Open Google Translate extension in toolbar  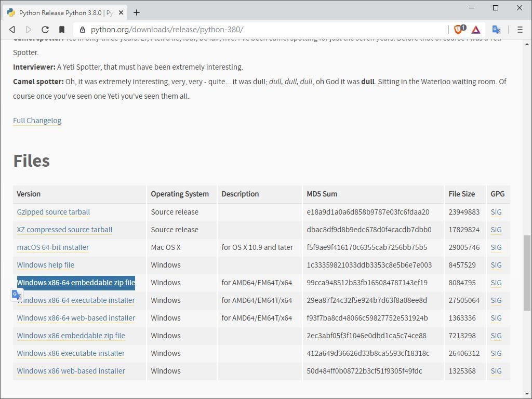(496, 30)
